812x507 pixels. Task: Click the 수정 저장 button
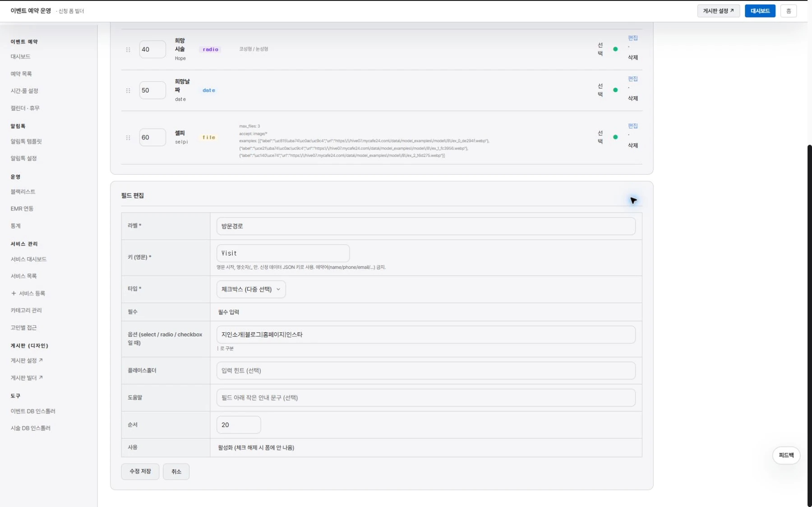tap(140, 471)
